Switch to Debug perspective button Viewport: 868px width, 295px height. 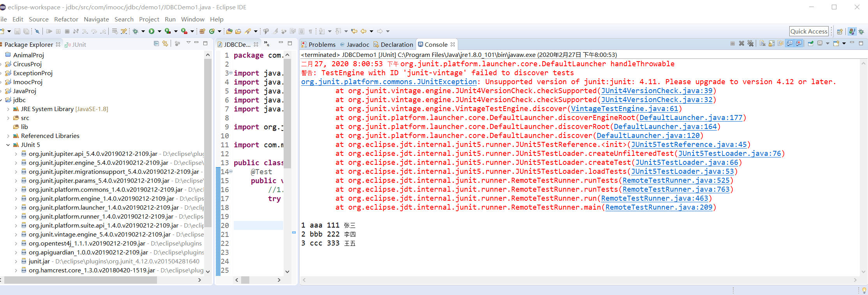point(861,32)
